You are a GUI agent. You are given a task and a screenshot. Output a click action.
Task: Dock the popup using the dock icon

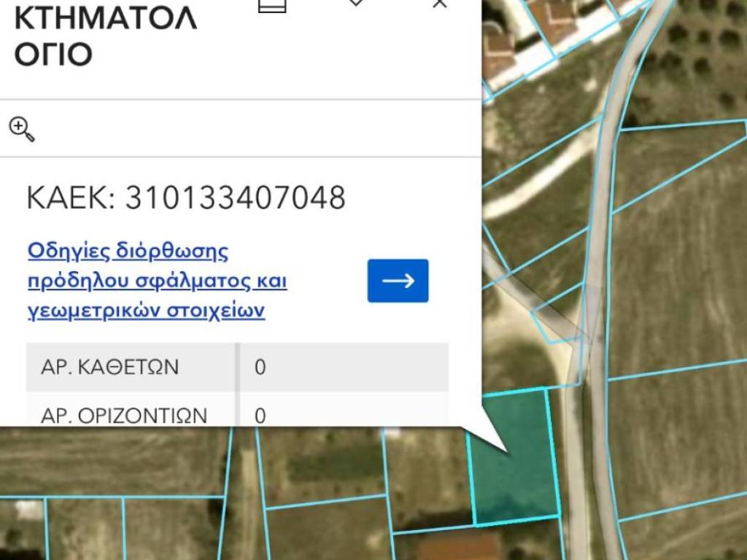[x=272, y=4]
